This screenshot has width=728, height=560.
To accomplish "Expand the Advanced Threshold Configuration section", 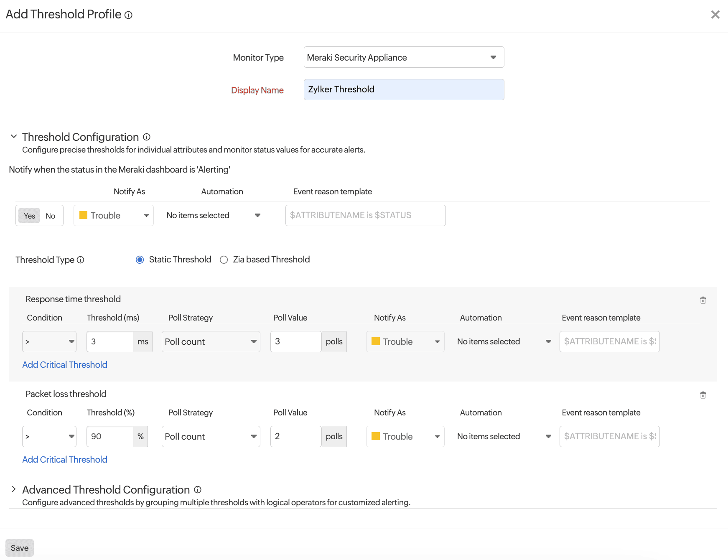I will point(14,489).
